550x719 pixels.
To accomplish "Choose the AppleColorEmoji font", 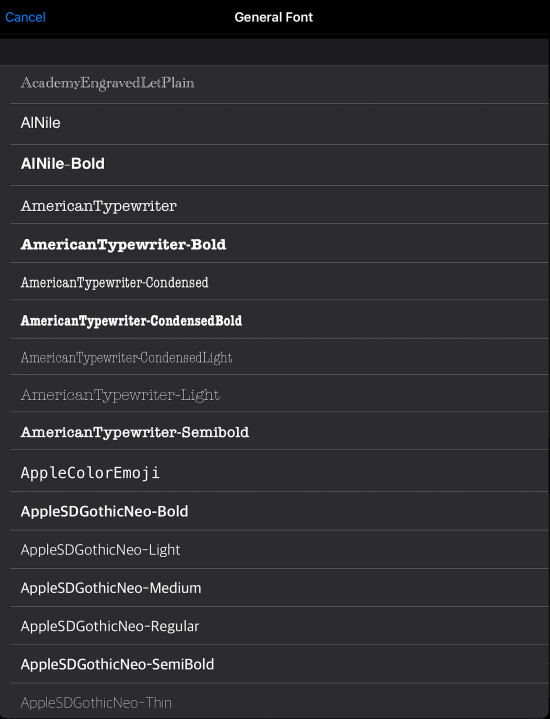I will [275, 470].
